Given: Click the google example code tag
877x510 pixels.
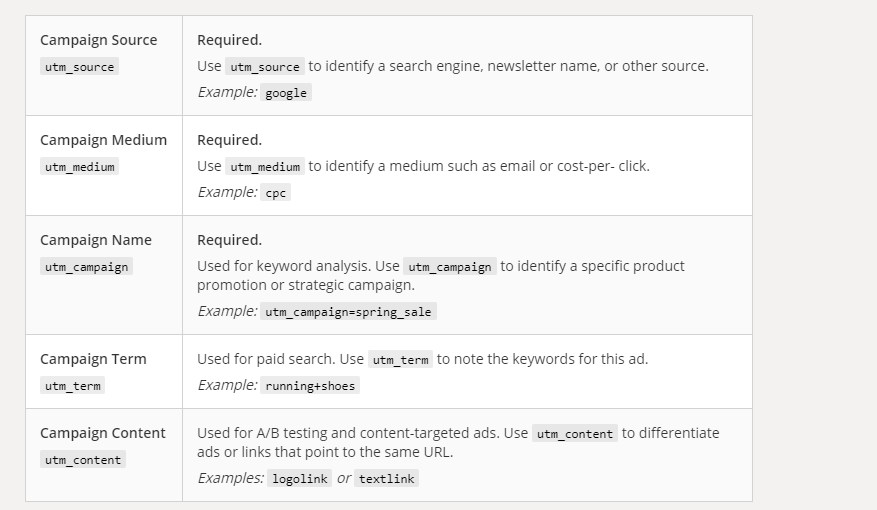Looking at the screenshot, I should pyautogui.click(x=286, y=93).
